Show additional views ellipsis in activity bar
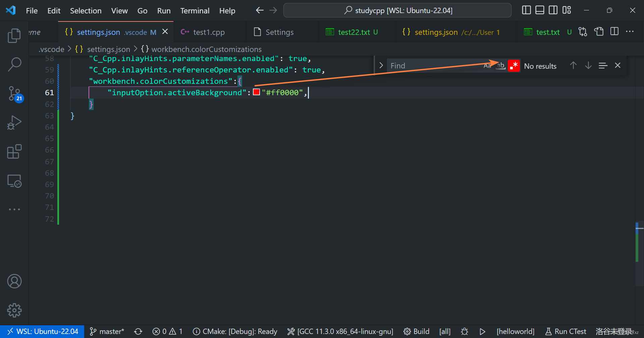The width and height of the screenshot is (644, 338). click(x=14, y=209)
